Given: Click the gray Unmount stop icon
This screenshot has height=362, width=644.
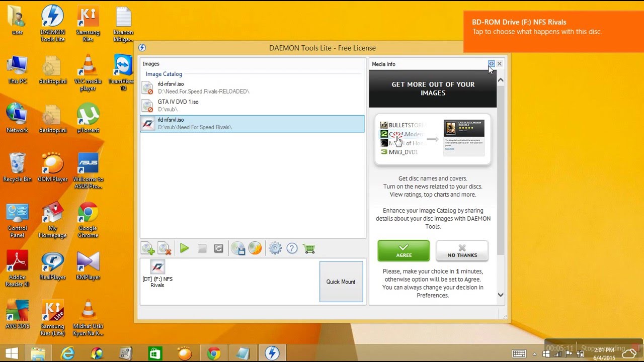Looking at the screenshot, I should (202, 248).
